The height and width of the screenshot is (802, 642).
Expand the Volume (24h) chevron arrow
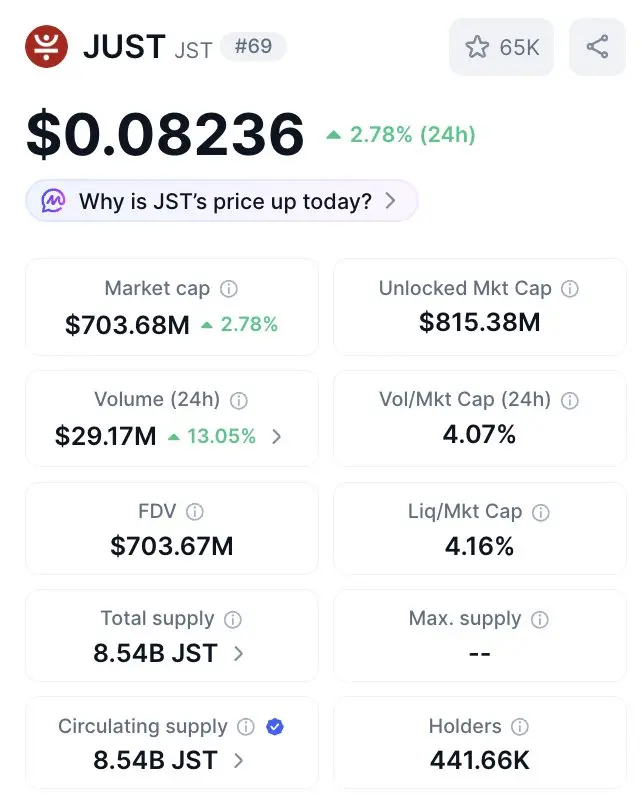[x=277, y=437]
